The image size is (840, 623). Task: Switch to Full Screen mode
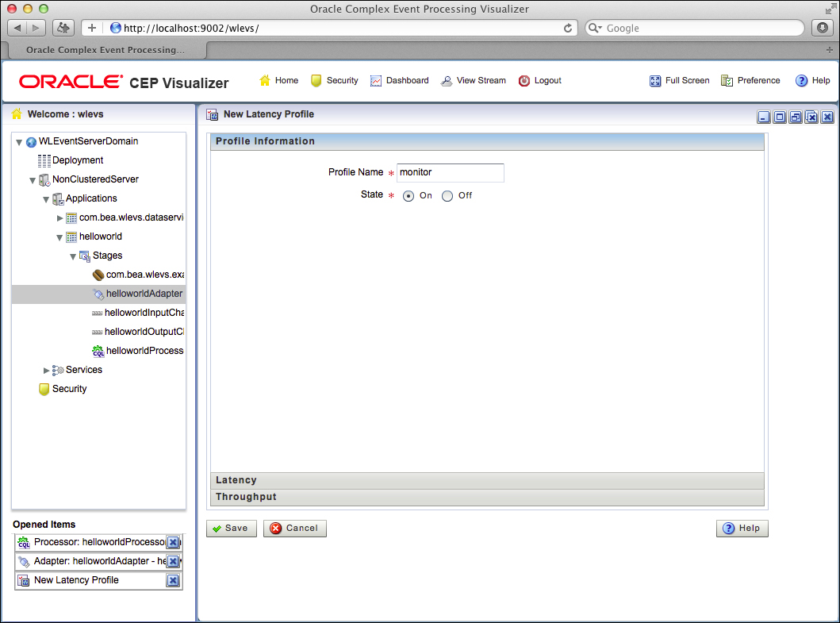coord(655,81)
